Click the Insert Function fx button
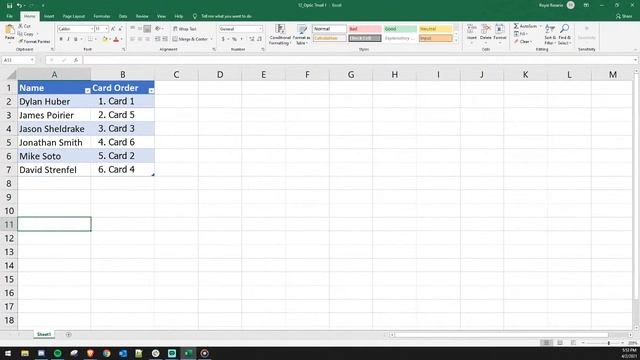Viewport: 640px width, 360px height. (76, 60)
